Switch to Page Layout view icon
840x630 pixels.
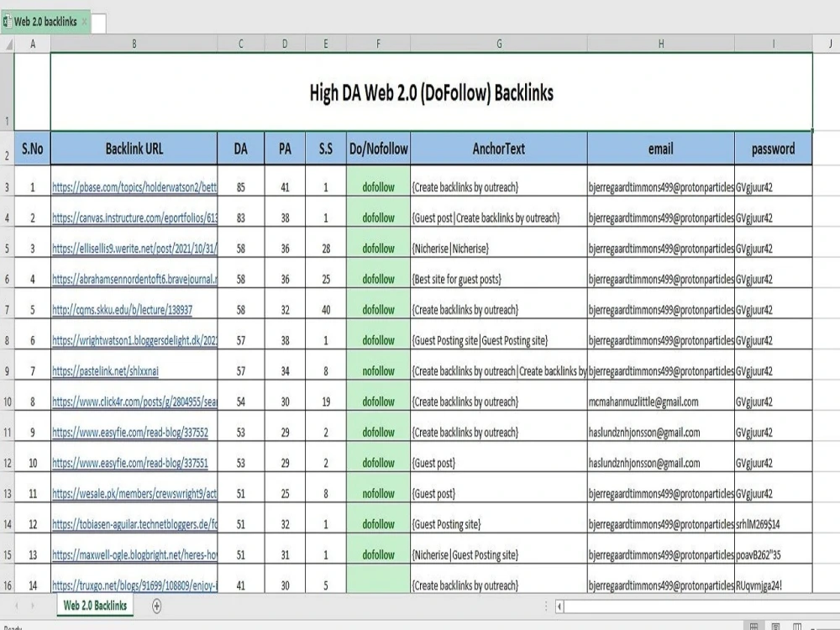775,627
